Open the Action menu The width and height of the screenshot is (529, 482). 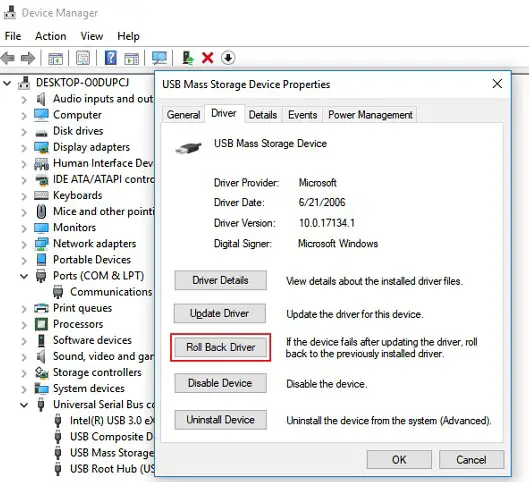pos(51,36)
